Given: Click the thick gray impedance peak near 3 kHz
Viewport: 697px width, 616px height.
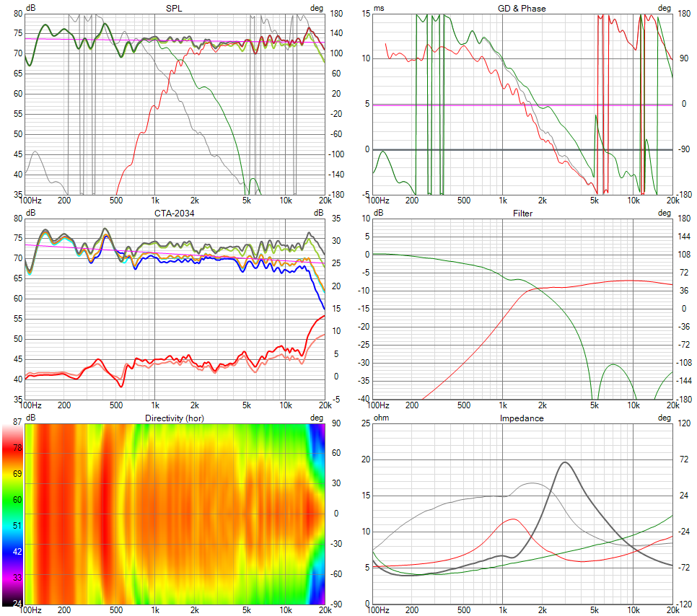Looking at the screenshot, I should [565, 462].
